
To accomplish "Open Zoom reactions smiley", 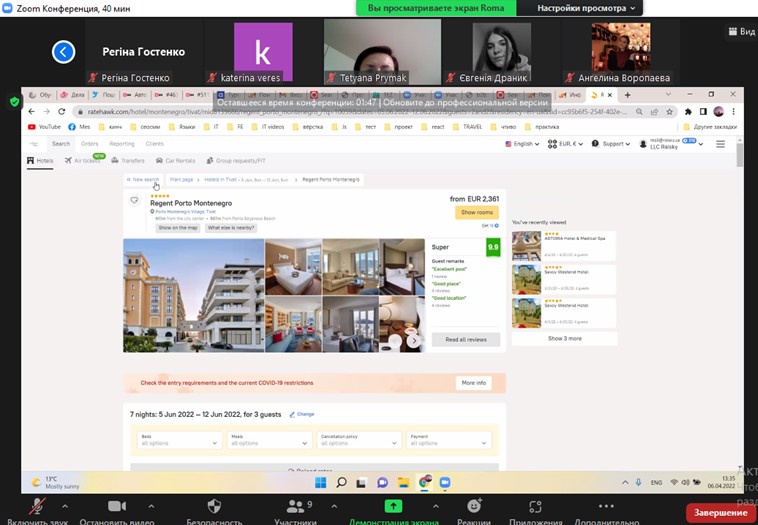I will 474,506.
